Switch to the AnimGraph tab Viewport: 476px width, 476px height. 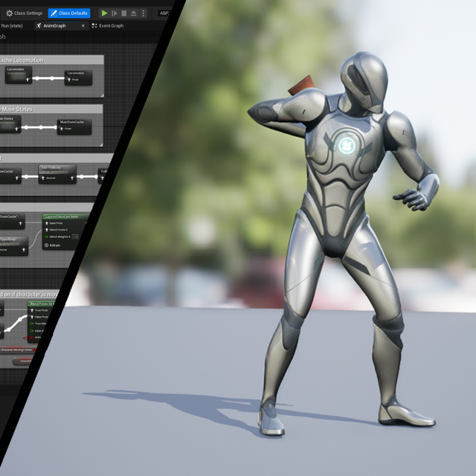click(x=55, y=26)
